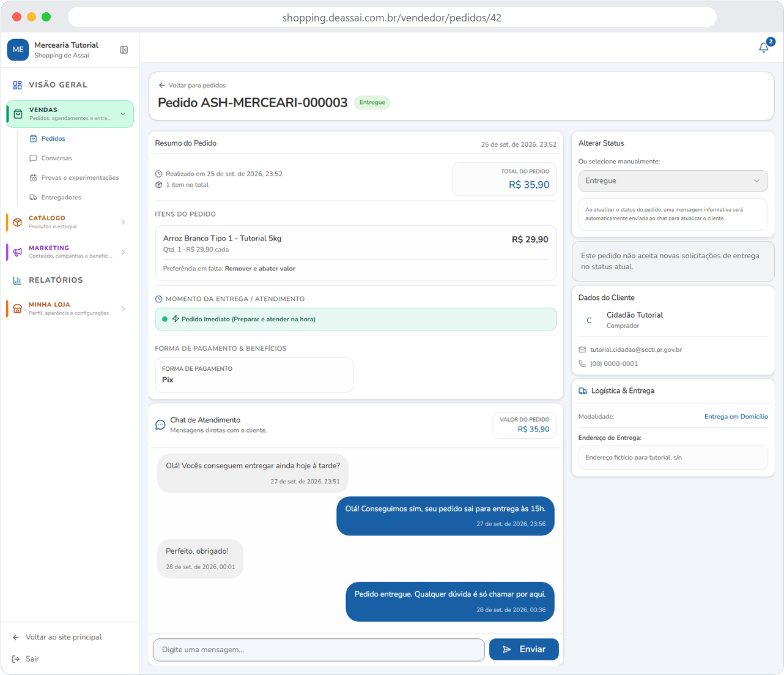Click the Entregue status badge
Image resolution: width=784 pixels, height=675 pixels.
pyautogui.click(x=372, y=103)
